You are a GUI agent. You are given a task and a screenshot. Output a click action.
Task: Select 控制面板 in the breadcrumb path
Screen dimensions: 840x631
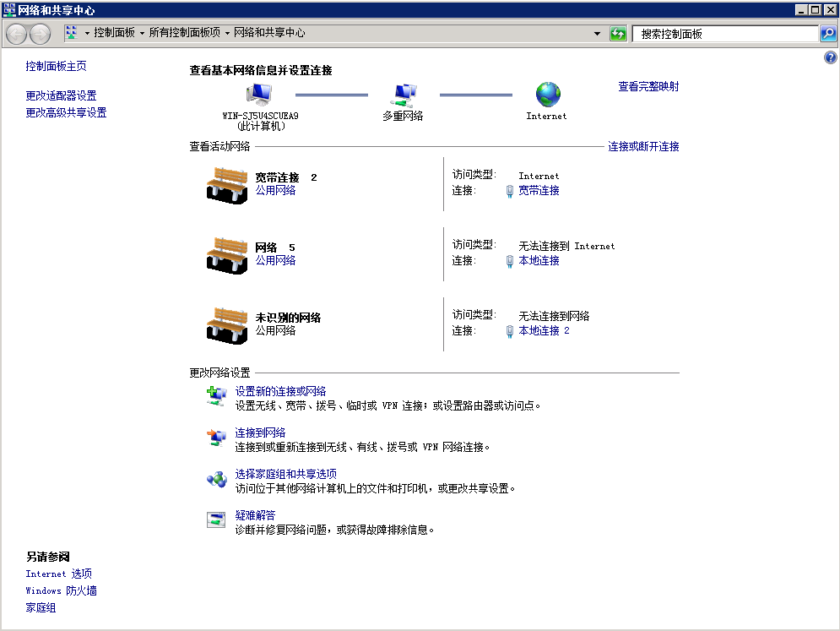(114, 33)
